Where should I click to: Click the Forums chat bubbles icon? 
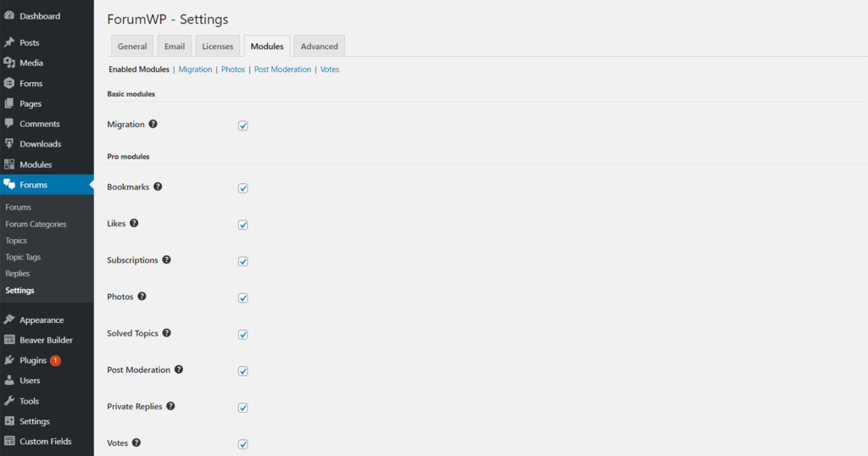coord(9,185)
